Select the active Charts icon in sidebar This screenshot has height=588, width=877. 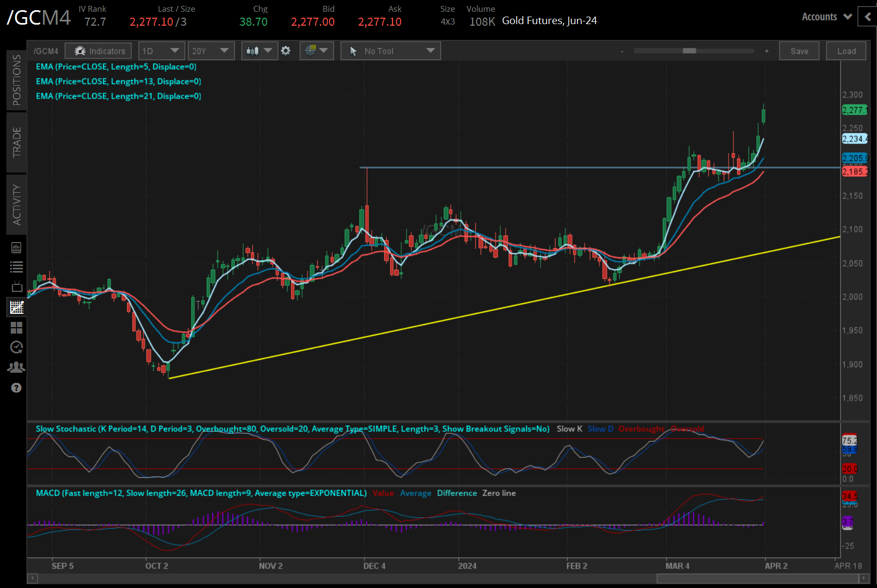17,307
